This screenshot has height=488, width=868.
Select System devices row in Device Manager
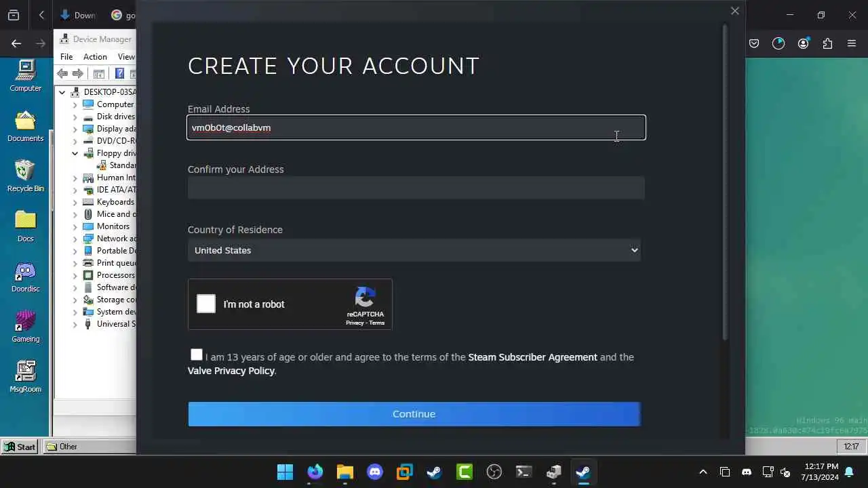pos(110,312)
